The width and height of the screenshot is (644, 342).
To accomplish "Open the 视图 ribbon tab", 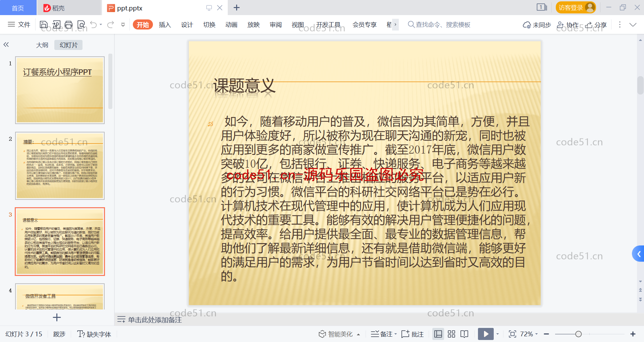I will click(x=298, y=24).
